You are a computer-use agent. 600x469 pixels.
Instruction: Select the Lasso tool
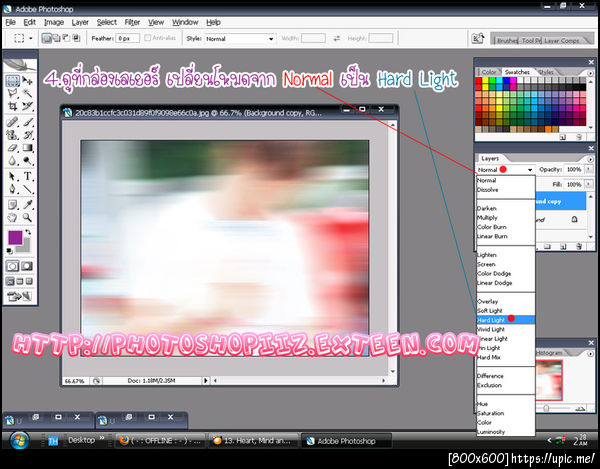[13, 93]
